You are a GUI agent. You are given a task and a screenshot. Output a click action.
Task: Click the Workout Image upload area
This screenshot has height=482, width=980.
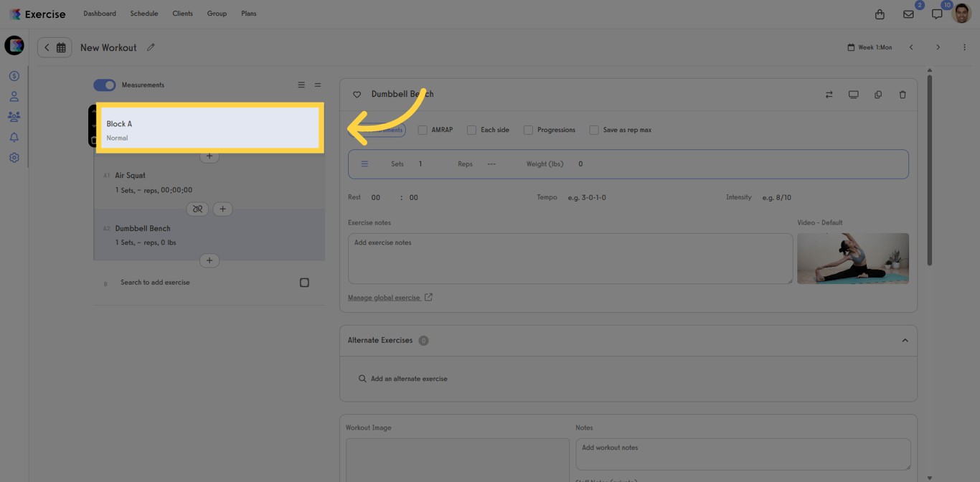pyautogui.click(x=458, y=460)
